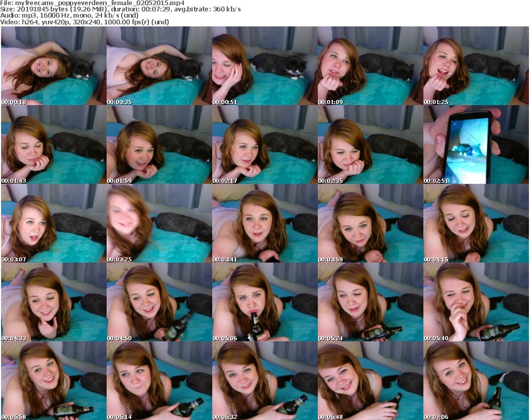Select the thumbnail timestamped 00:06:32
Image resolution: width=530 pixels, height=420 pixels.
point(264,381)
